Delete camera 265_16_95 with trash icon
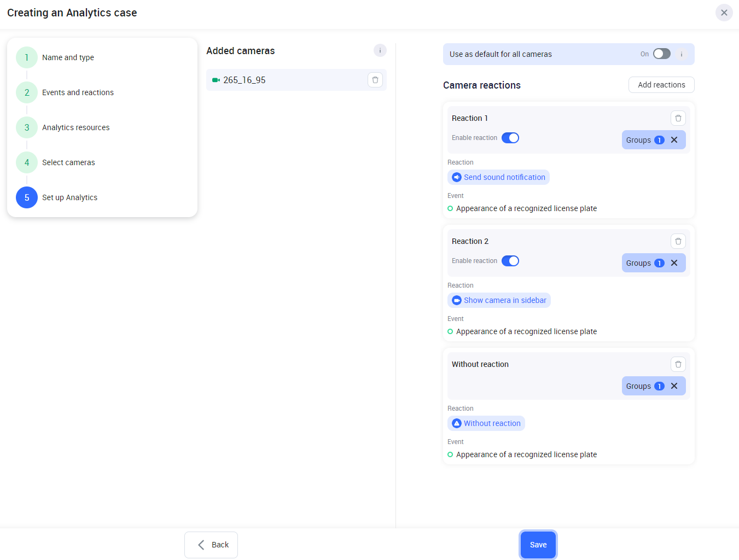 (375, 80)
